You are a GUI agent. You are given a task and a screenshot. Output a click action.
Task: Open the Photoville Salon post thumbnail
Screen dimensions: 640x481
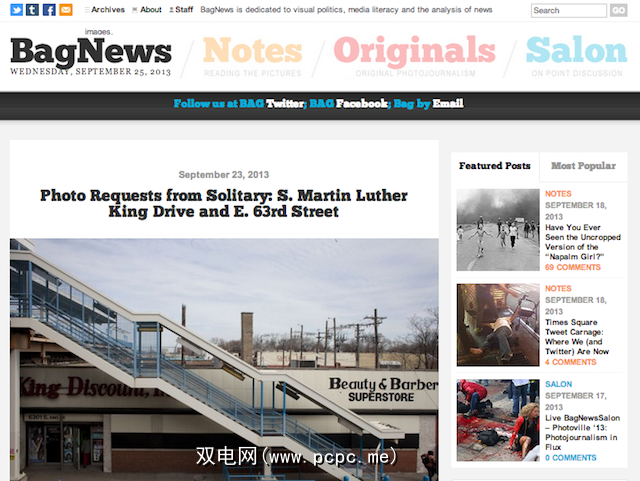pos(498,420)
